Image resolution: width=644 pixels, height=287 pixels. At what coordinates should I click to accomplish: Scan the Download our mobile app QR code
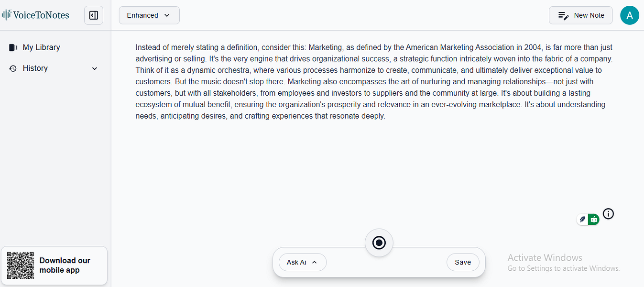coord(20,265)
